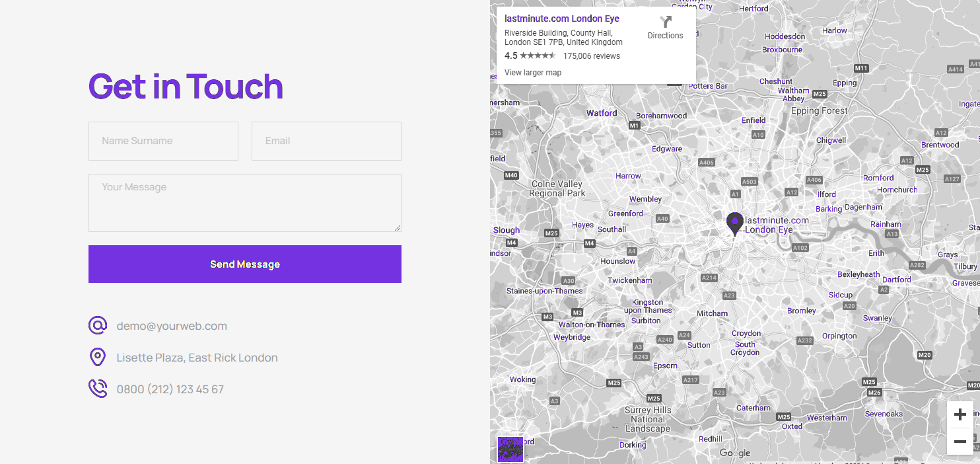Viewport: 980px width, 464px height.
Task: Click the Your Message text area
Action: point(244,202)
